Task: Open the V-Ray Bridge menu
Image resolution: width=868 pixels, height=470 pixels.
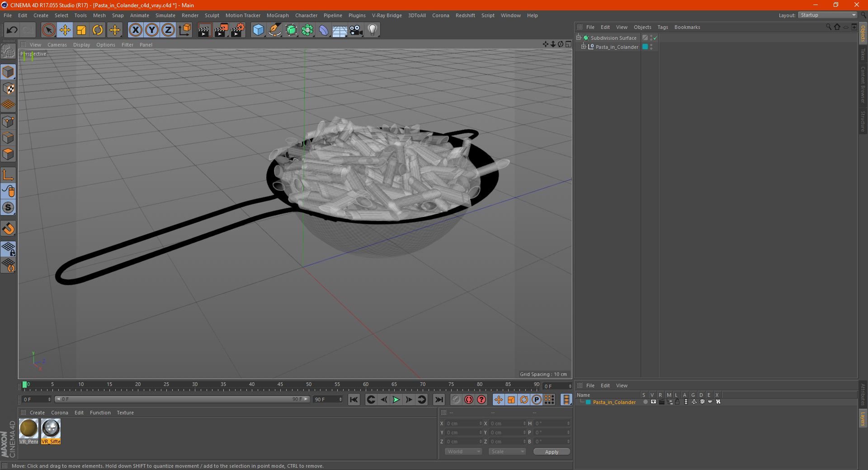Action: click(387, 15)
